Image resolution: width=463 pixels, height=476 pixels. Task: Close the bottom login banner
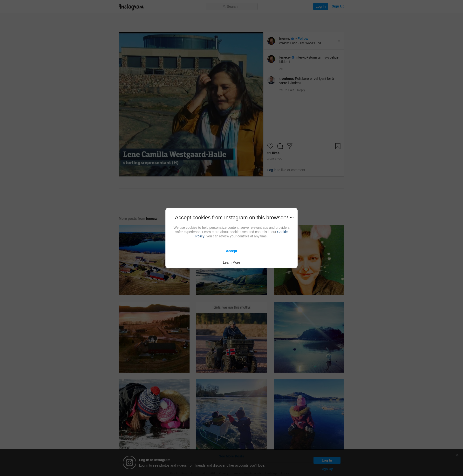[x=457, y=455]
